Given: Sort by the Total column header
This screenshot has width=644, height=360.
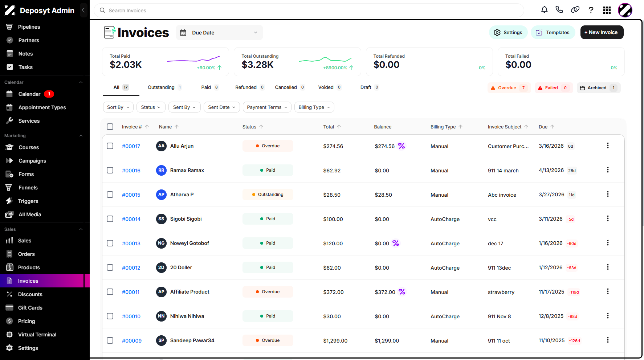Looking at the screenshot, I should point(332,127).
